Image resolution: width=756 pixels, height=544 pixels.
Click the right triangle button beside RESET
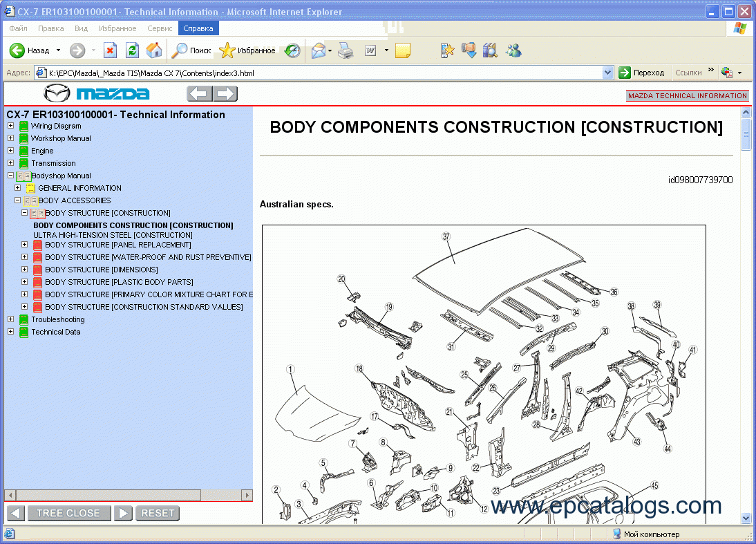click(x=123, y=513)
